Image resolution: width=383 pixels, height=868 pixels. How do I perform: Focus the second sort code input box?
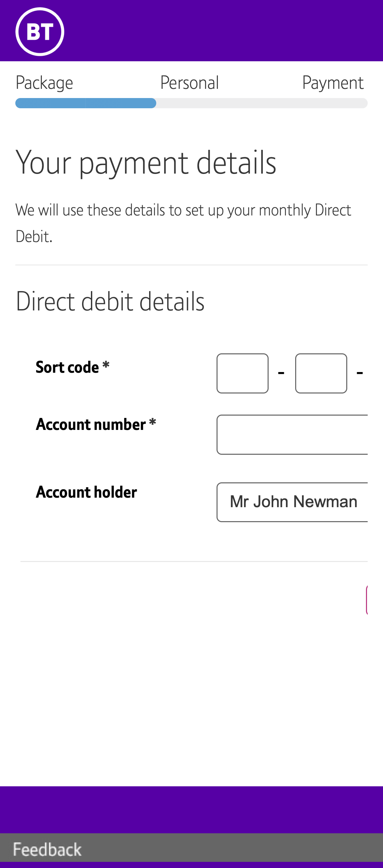pos(321,373)
